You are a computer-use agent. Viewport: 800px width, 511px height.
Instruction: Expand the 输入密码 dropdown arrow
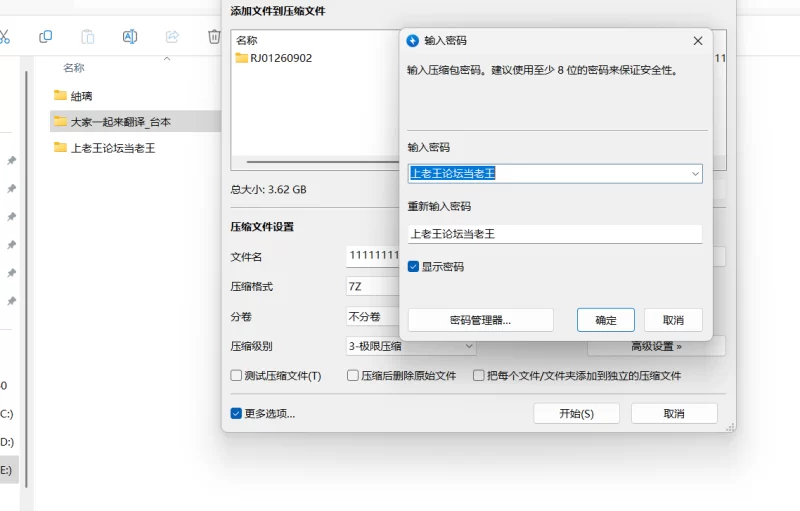click(x=695, y=174)
